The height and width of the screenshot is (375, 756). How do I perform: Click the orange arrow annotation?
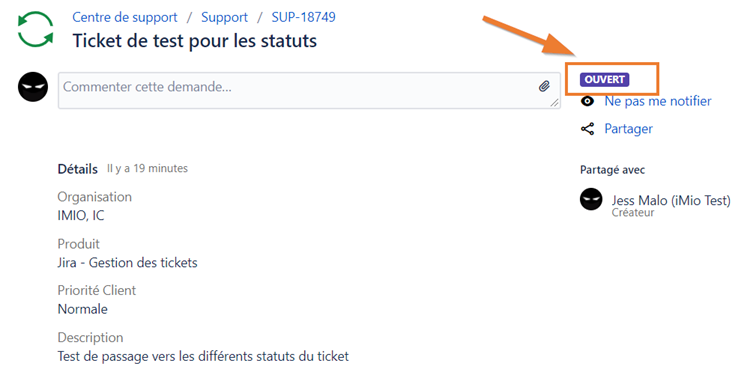click(531, 37)
